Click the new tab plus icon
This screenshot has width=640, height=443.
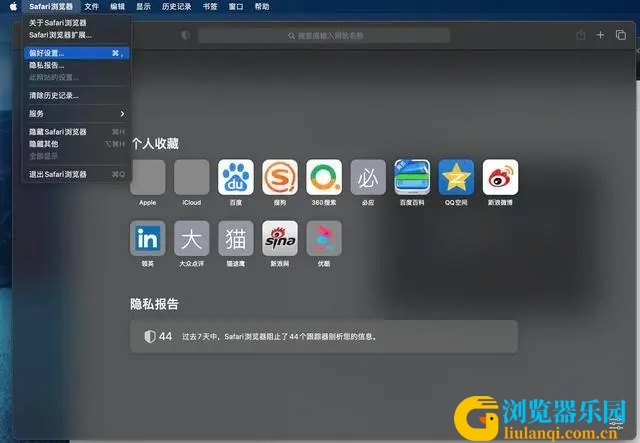[x=600, y=35]
